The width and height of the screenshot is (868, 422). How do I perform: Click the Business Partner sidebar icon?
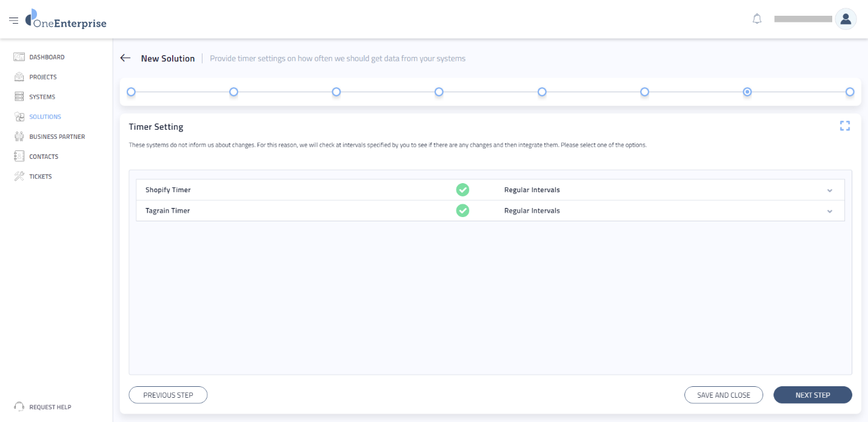pos(19,136)
